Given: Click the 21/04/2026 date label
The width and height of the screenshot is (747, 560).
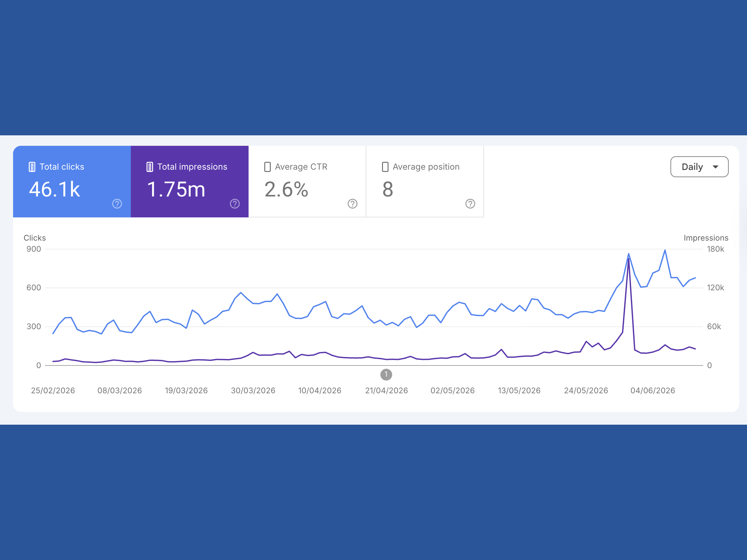Looking at the screenshot, I should (386, 391).
